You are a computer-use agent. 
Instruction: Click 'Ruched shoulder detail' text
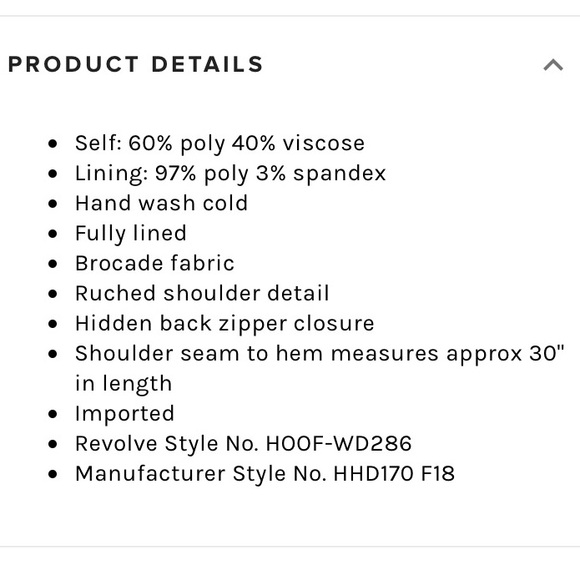202,293
